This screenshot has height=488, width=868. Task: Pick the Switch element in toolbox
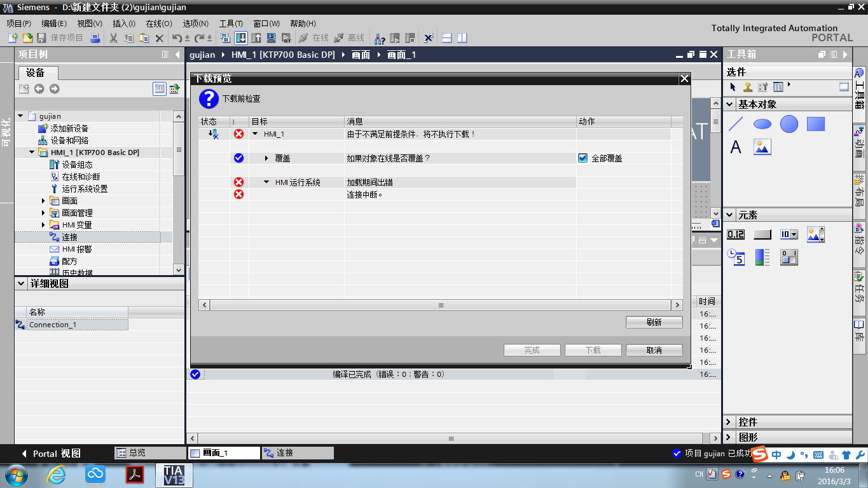(789, 257)
